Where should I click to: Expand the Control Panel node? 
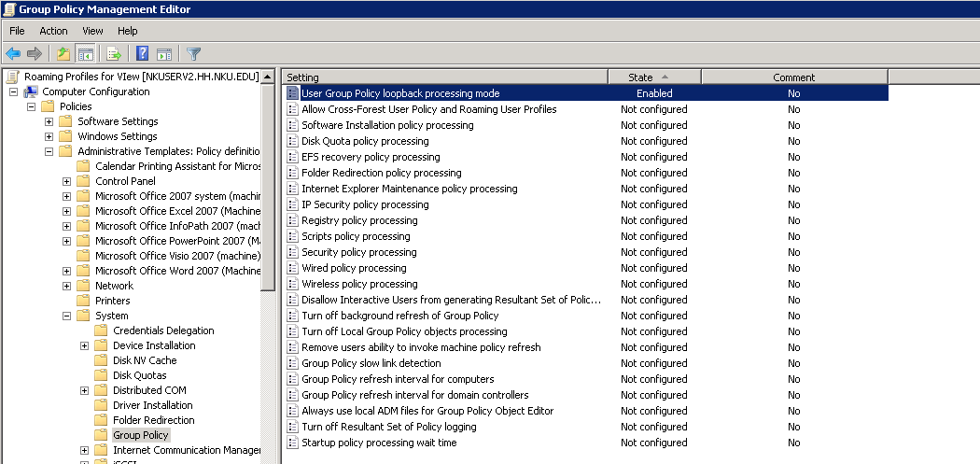click(66, 181)
